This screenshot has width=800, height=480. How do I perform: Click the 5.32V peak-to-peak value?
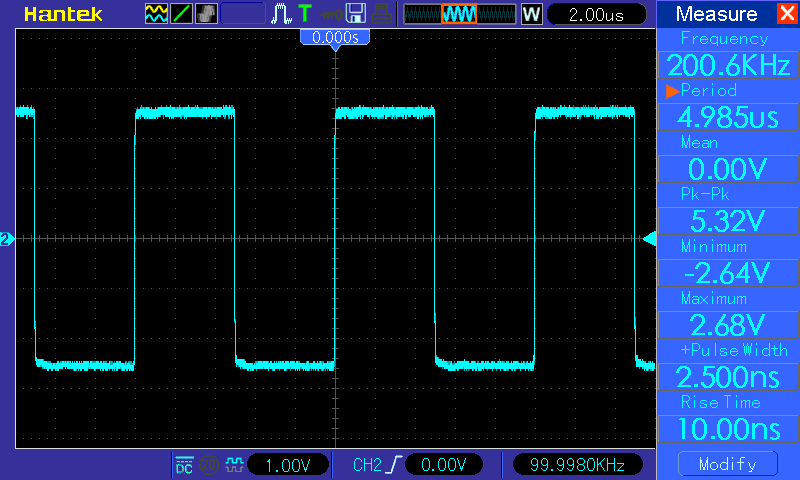tap(728, 221)
